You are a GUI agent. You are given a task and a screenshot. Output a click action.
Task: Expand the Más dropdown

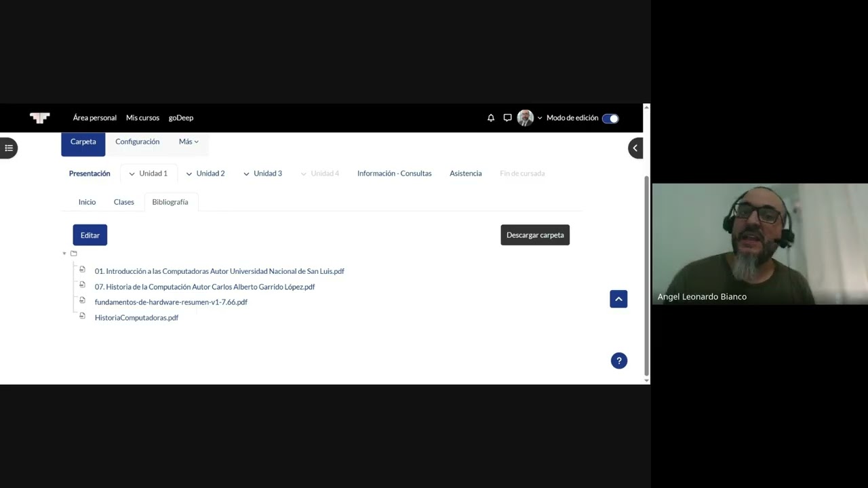[189, 142]
